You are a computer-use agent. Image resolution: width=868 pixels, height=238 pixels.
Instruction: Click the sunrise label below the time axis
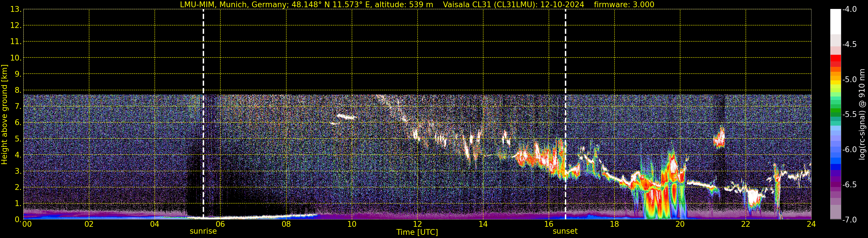tap(203, 231)
